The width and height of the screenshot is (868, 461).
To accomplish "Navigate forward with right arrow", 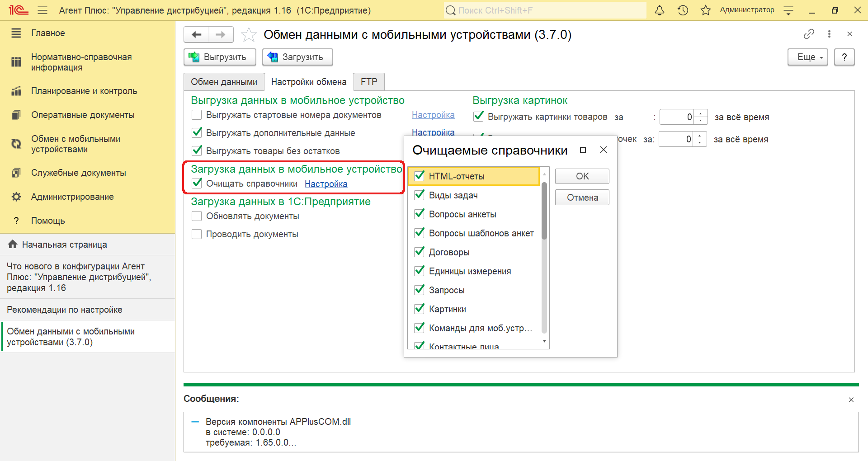I will coord(221,34).
